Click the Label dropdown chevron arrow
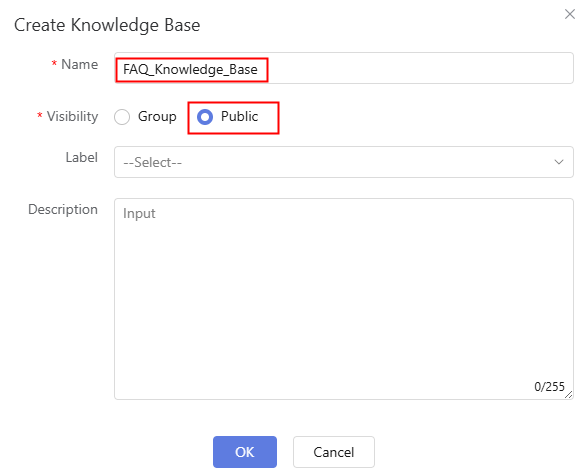Screen dimensions: 582x474 click(559, 162)
